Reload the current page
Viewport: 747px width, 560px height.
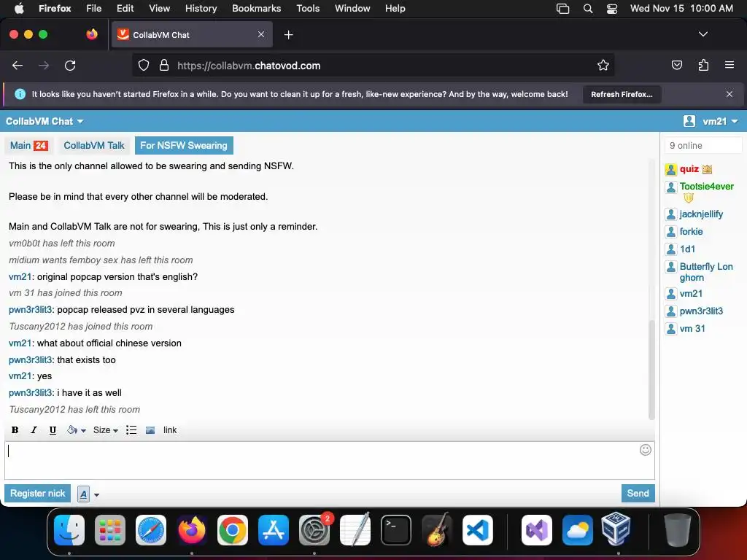[70, 65]
